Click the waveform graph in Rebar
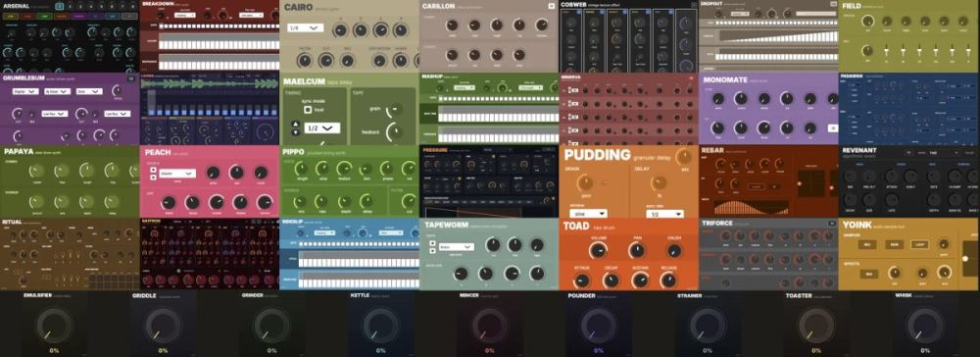980x357 pixels. [752, 206]
